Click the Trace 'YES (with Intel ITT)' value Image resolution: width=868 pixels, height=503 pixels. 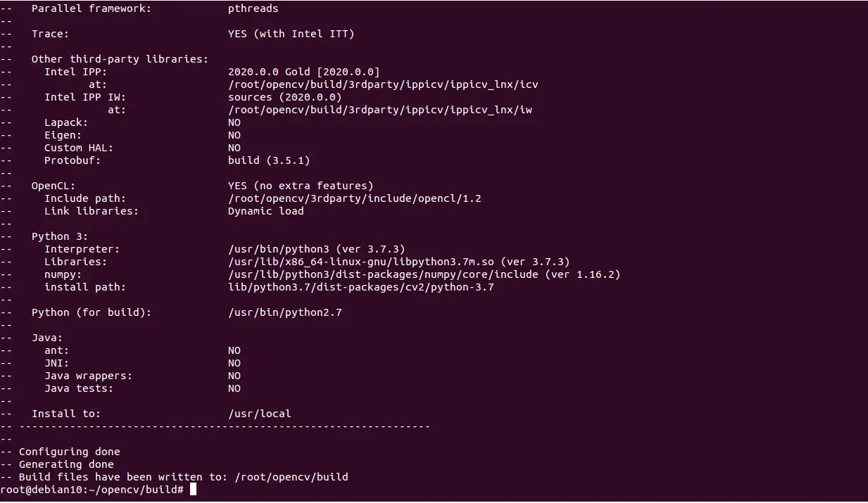(x=291, y=33)
